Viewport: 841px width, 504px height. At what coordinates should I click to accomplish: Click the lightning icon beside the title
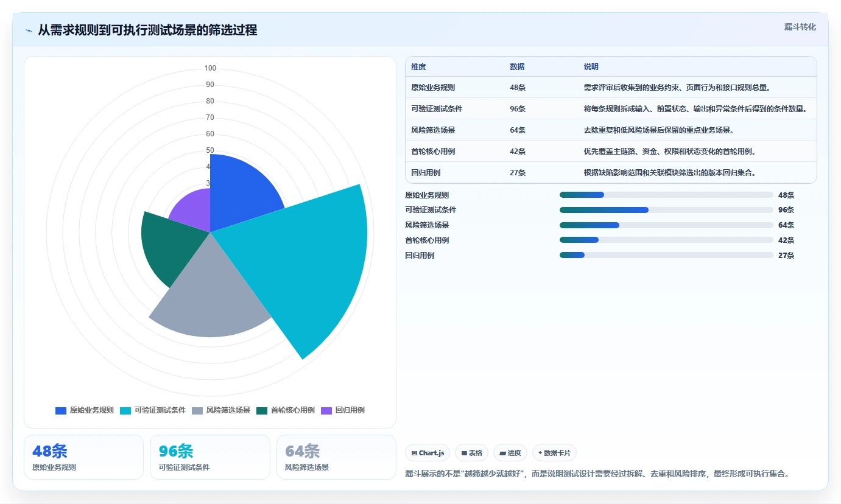(29, 30)
